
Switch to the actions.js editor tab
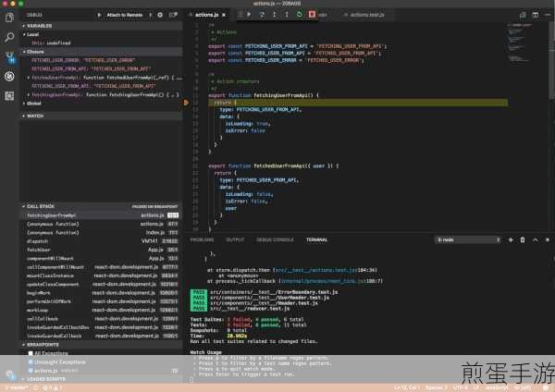coord(206,15)
